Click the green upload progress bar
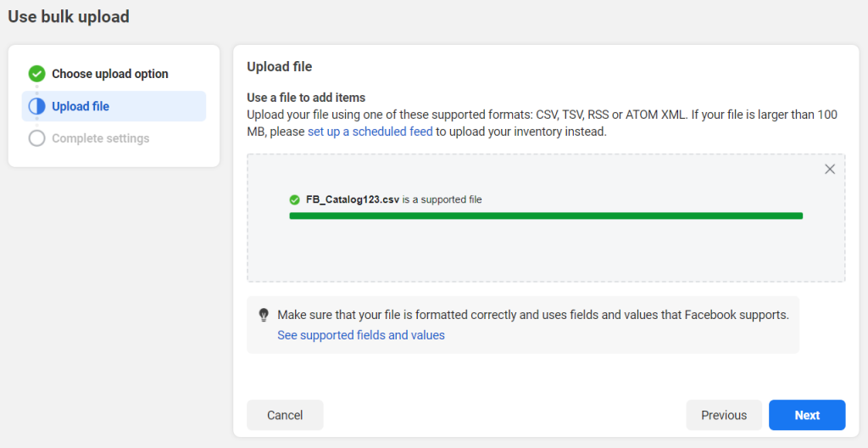This screenshot has width=868, height=448. pos(546,216)
